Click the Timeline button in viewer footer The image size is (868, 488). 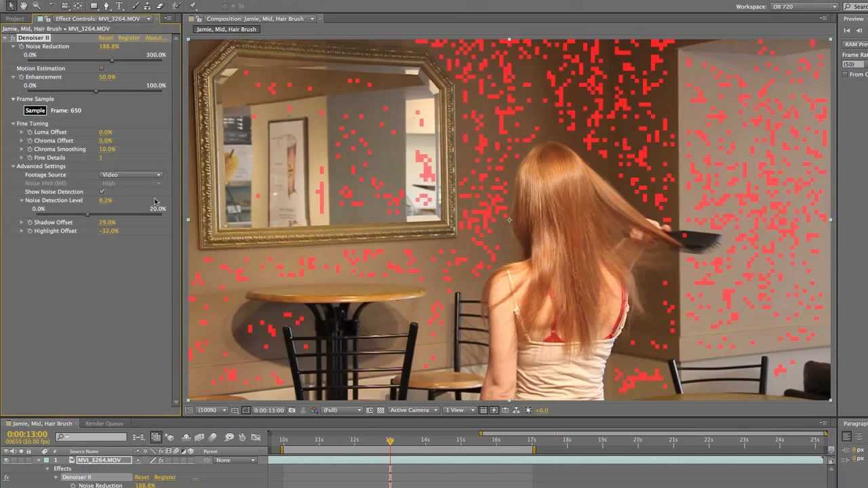505,410
